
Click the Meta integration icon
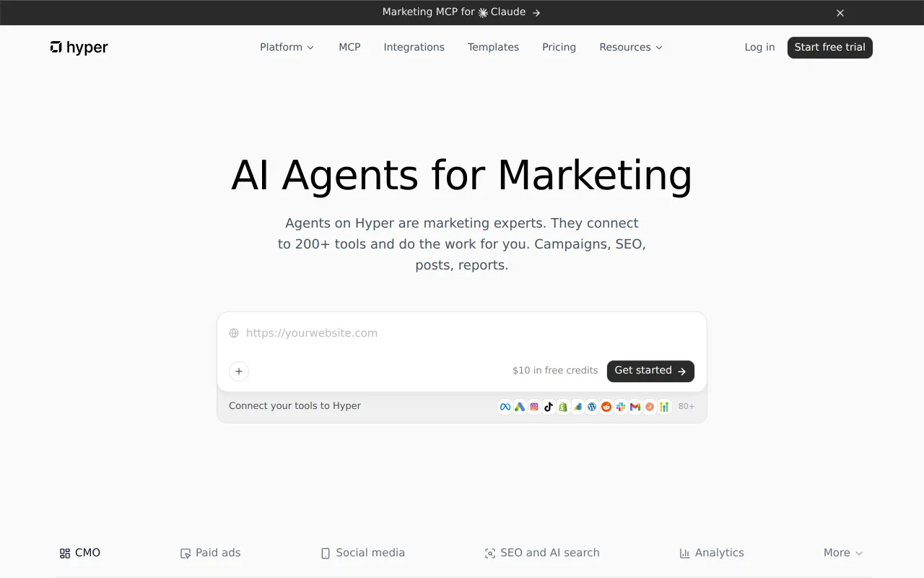coord(505,407)
